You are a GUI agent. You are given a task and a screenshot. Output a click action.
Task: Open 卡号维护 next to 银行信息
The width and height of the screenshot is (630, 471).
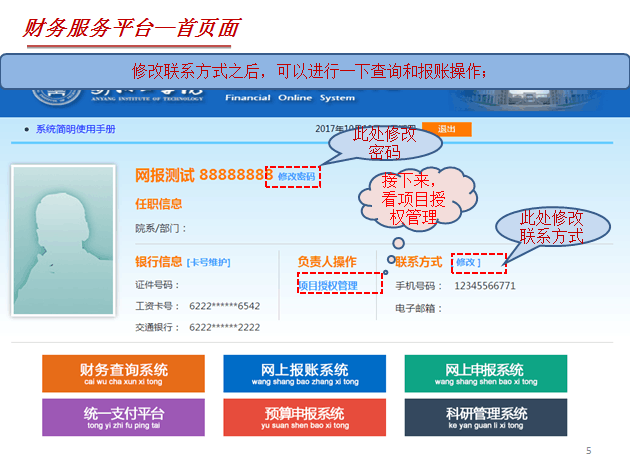point(208,262)
